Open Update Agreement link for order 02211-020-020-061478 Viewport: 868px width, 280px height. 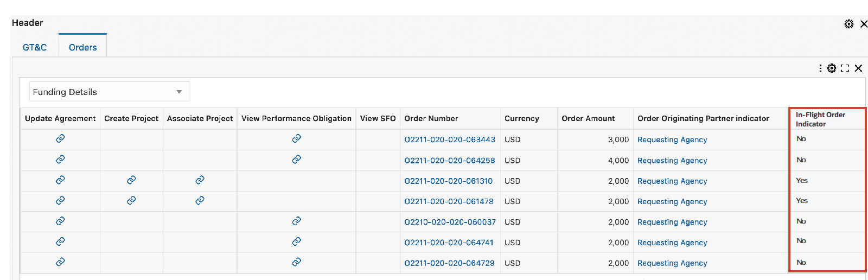60,200
